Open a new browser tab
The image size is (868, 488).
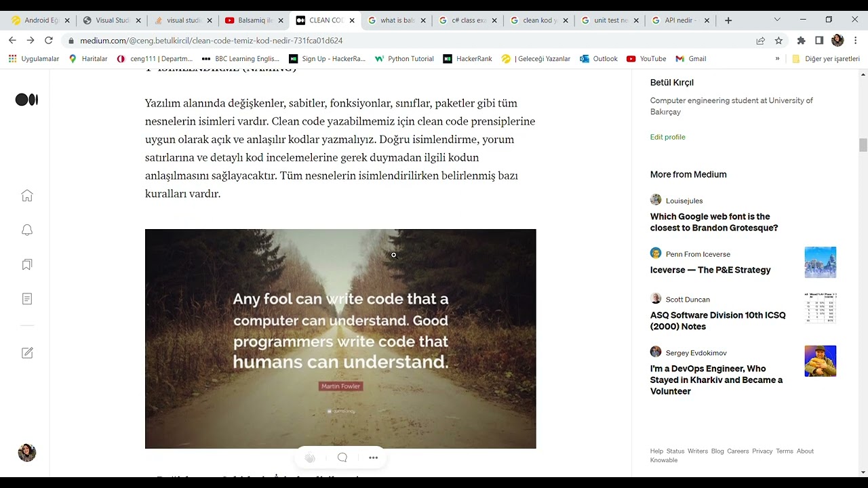(728, 20)
